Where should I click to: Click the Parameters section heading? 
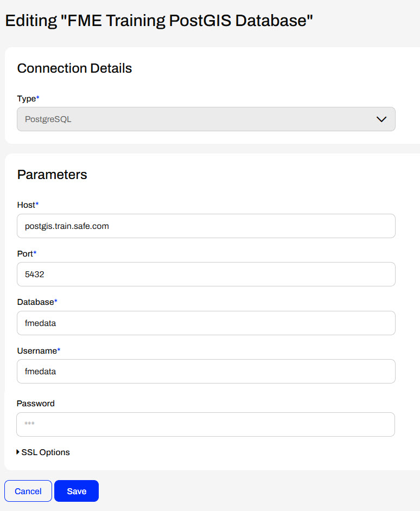(x=52, y=175)
